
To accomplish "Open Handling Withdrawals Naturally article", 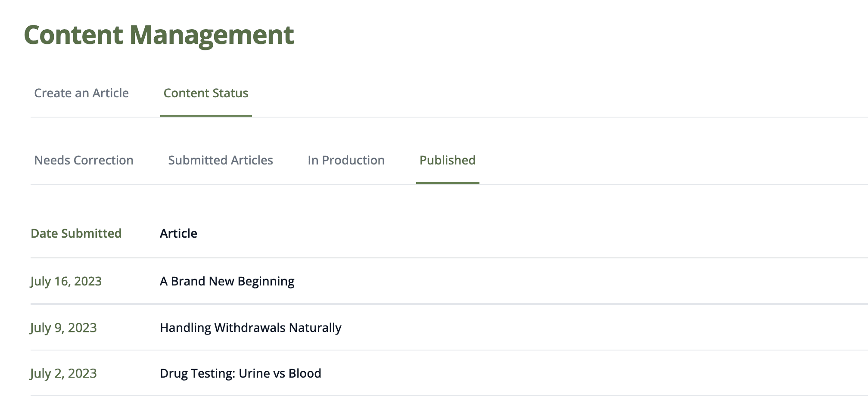I will click(x=251, y=327).
